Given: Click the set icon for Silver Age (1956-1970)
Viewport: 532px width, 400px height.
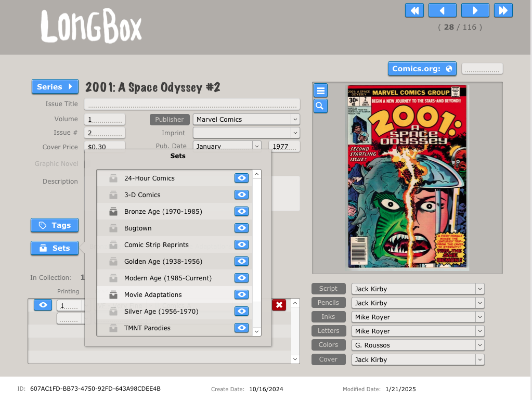Looking at the screenshot, I should (113, 312).
